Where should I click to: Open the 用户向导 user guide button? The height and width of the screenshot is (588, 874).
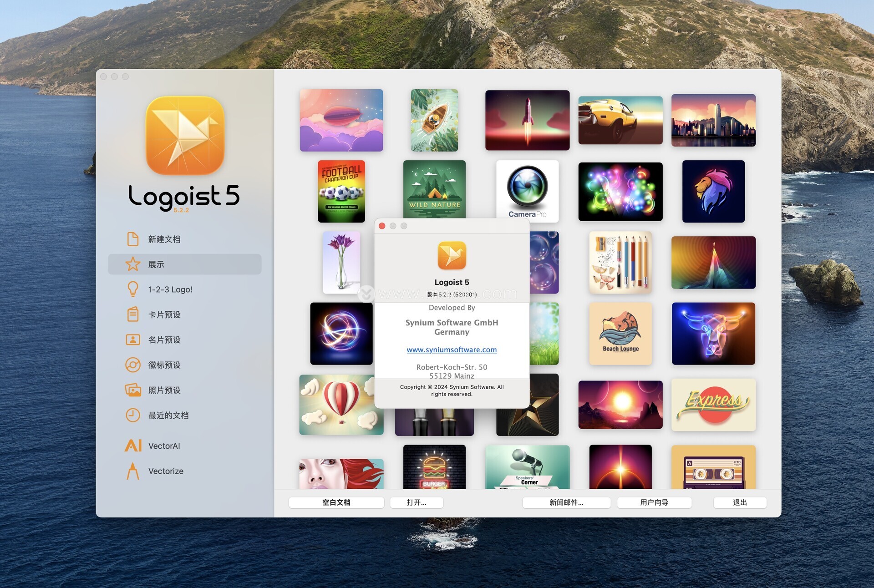point(654,502)
